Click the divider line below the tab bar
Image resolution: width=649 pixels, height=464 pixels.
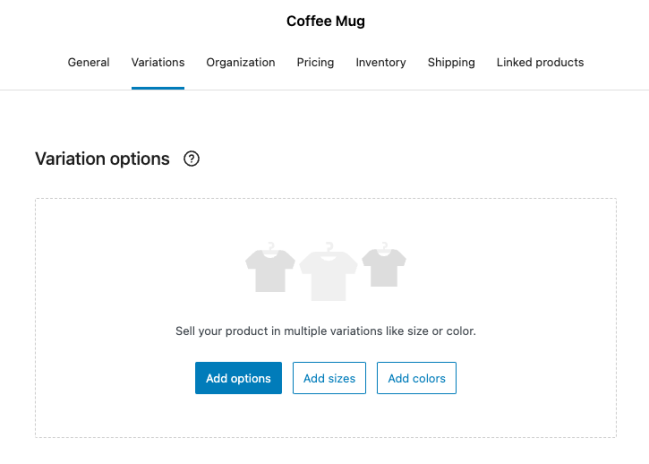(x=400, y=90)
